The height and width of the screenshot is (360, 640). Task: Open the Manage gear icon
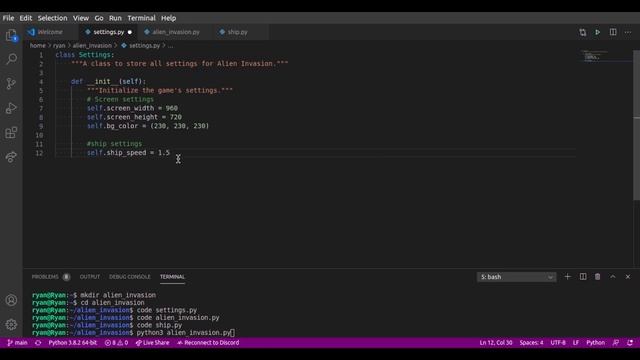pyautogui.click(x=11, y=324)
